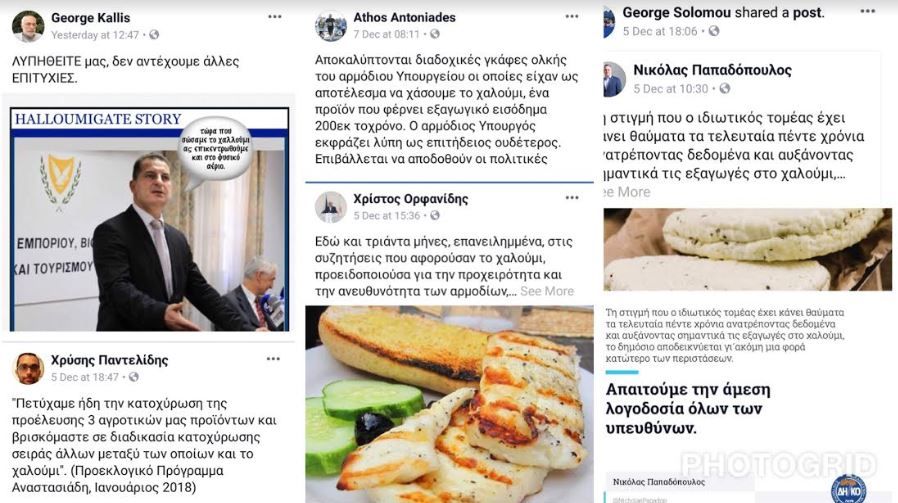Viewport: 898px width, 503px height.
Task: Open options menu on George Kallis post
Action: (275, 17)
